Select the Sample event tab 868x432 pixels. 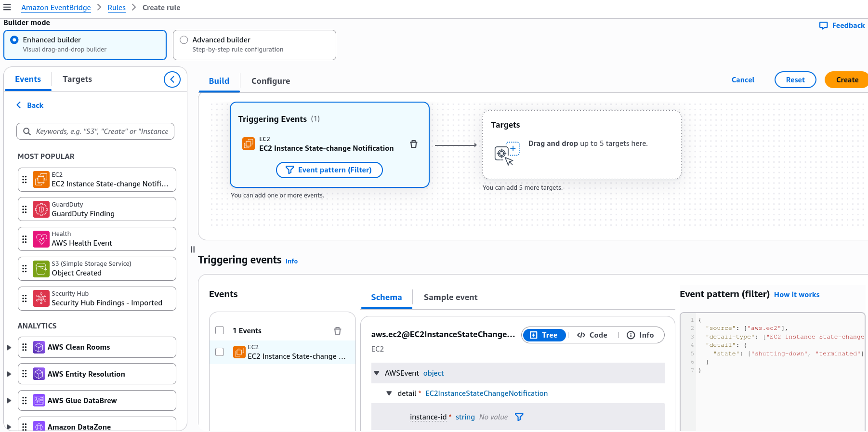451,298
